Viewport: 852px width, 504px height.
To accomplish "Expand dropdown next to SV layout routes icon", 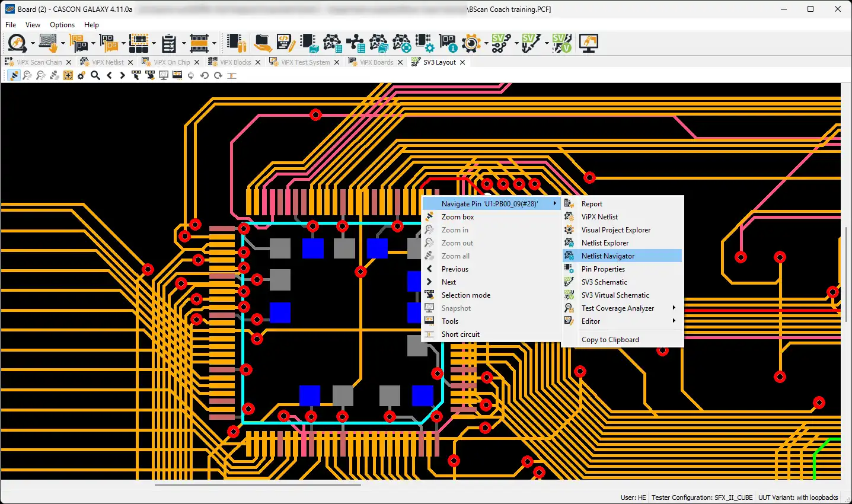I will [516, 43].
